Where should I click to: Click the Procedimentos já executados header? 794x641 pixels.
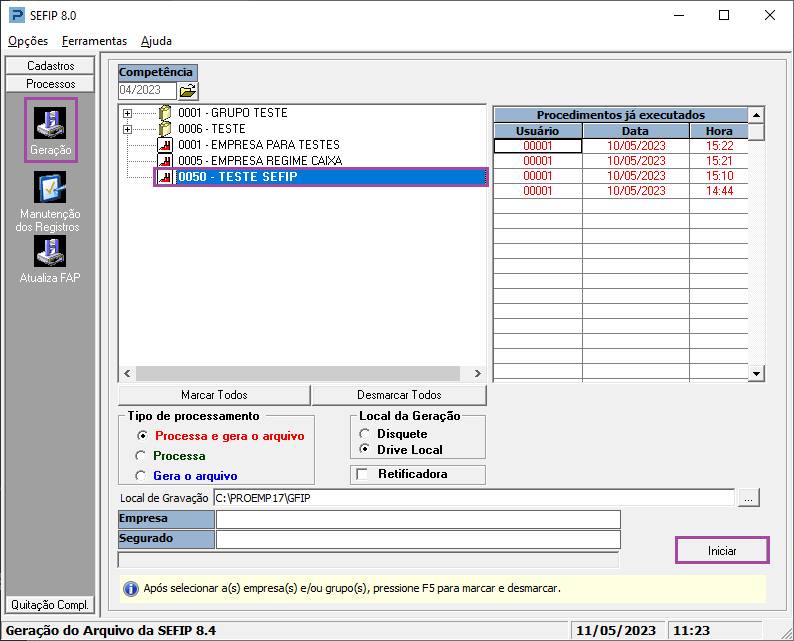click(621, 115)
